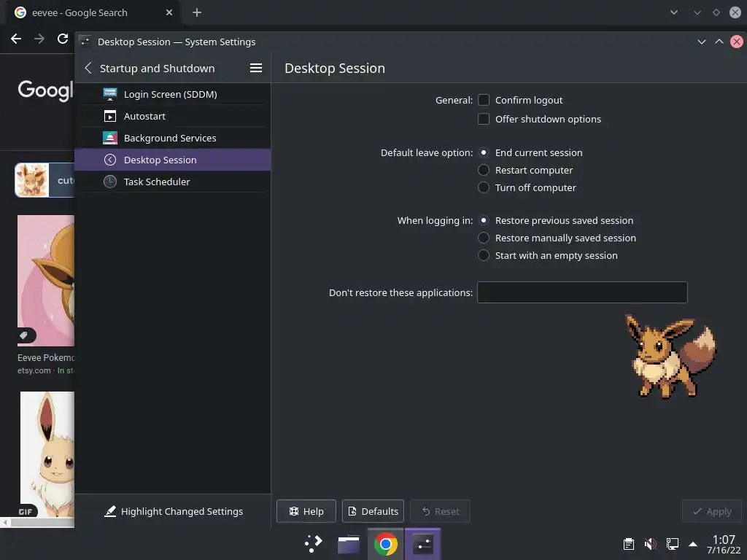Viewport: 747px width, 560px height.
Task: Click the Help button
Action: tap(306, 511)
